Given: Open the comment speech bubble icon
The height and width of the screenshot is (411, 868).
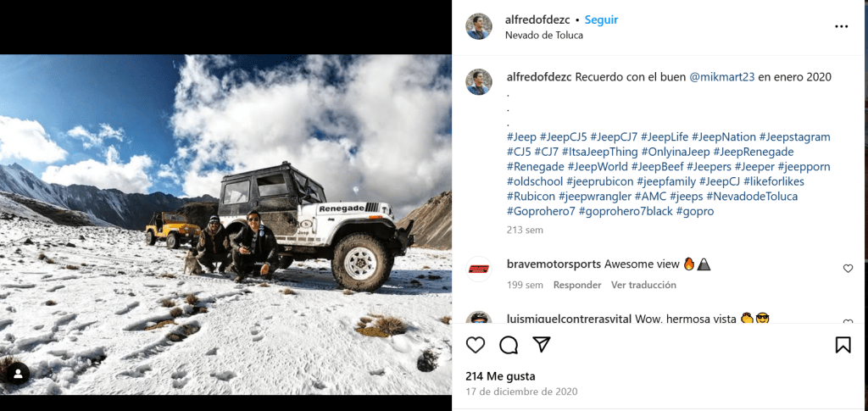Looking at the screenshot, I should coord(509,345).
